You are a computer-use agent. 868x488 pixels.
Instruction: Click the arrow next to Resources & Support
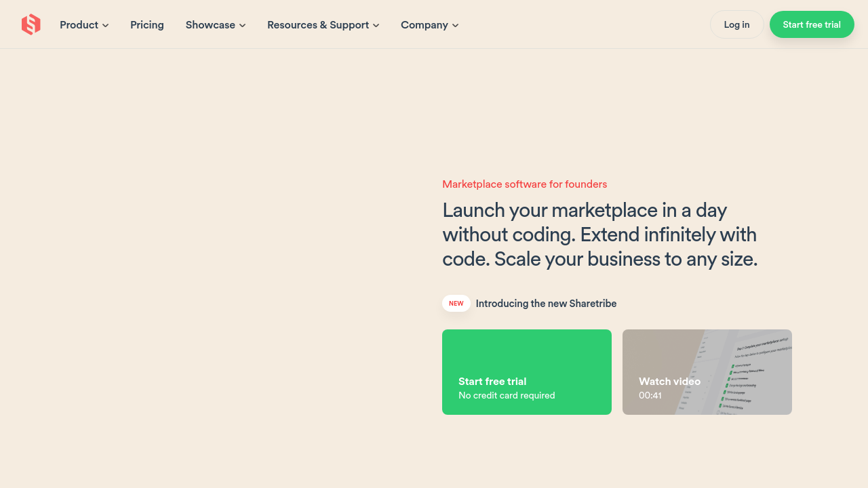pyautogui.click(x=376, y=26)
